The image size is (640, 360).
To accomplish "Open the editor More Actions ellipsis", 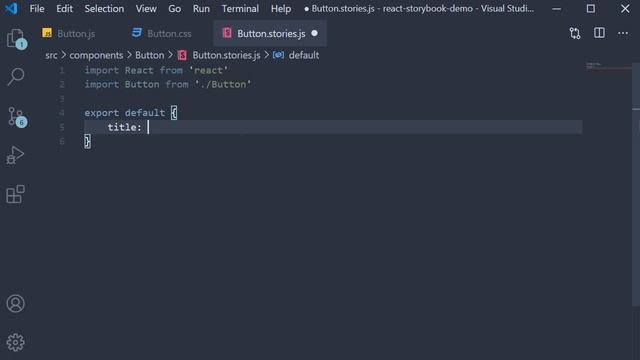I will pos(623,33).
